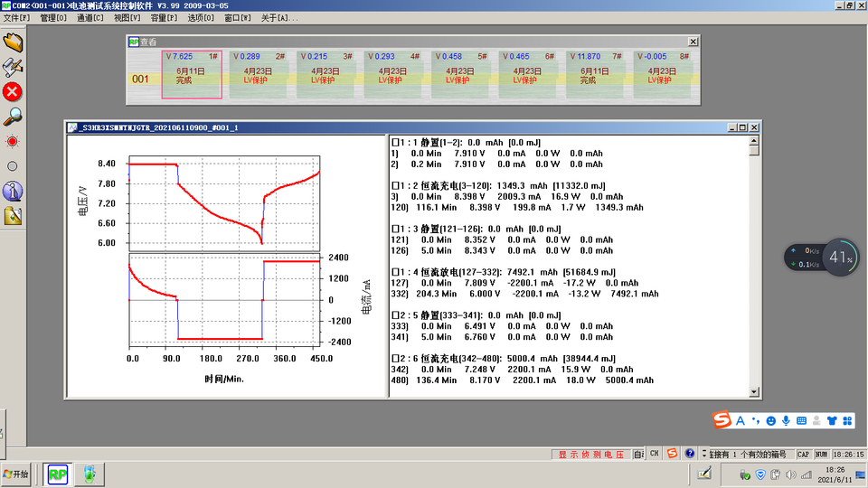868x488 pixels.
Task: Open the 通道[C] menu
Action: (90, 18)
